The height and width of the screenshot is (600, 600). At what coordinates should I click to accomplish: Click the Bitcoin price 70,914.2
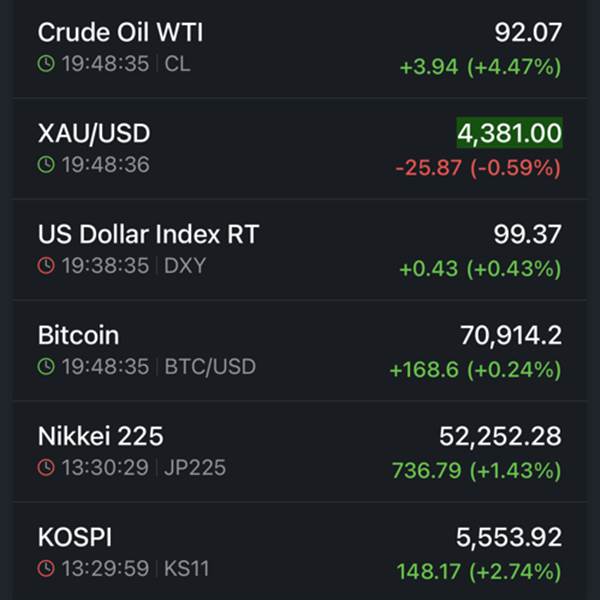click(510, 335)
